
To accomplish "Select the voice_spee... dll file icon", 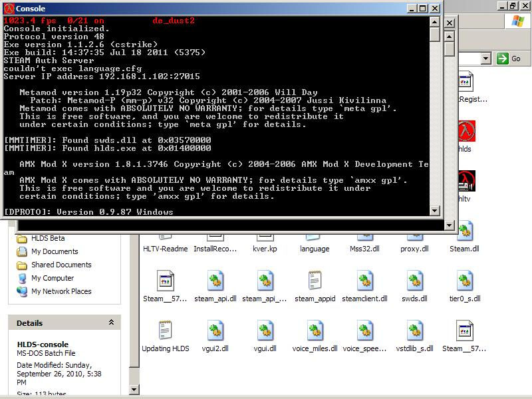I will [x=364, y=330].
